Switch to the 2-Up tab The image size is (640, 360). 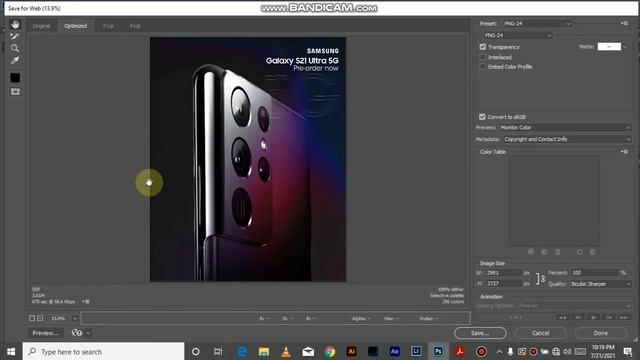[x=108, y=26]
